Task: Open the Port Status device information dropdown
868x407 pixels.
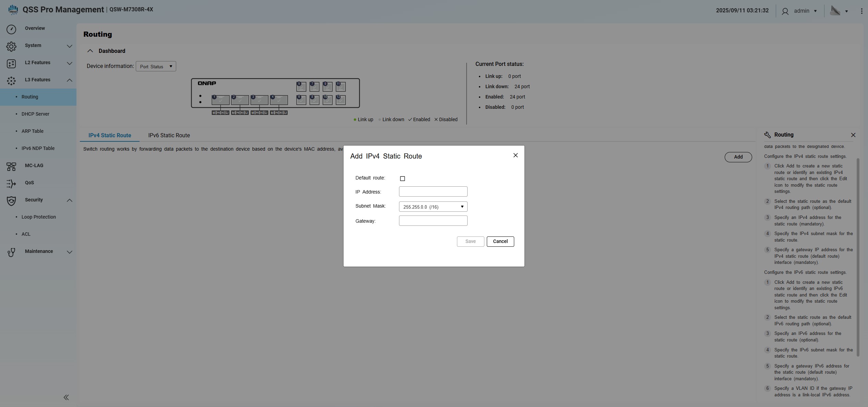Action: (x=156, y=66)
